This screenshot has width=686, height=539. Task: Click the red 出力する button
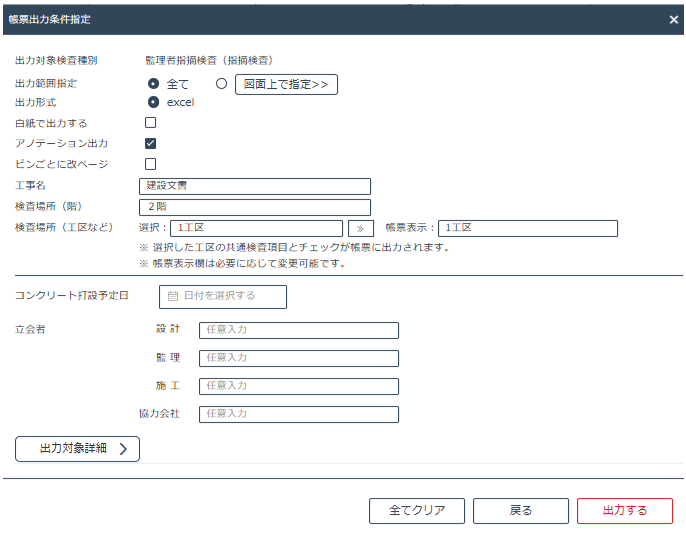coord(624,510)
